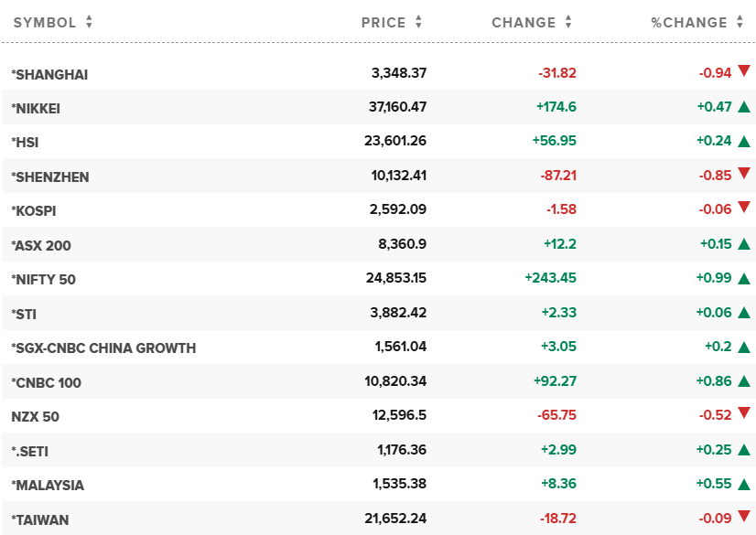Sort table by the PRICE sort arrows

coord(418,23)
